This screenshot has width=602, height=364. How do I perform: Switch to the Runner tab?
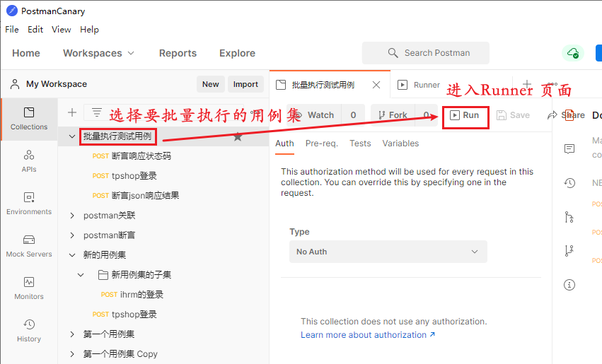(419, 85)
